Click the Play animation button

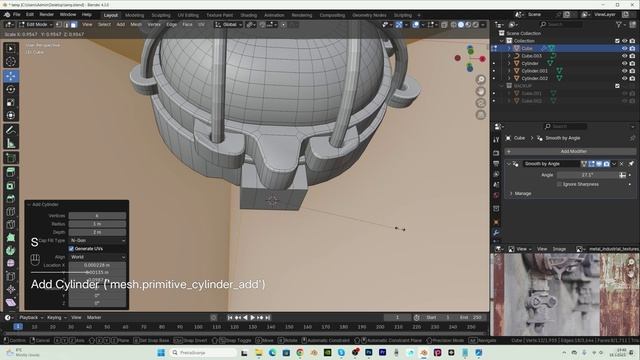[x=253, y=318]
